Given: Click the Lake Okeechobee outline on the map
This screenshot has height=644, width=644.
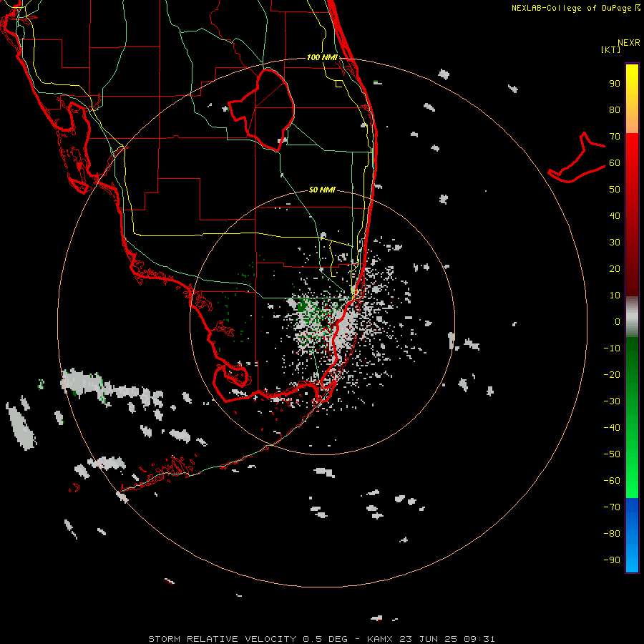Looking at the screenshot, I should coord(261,110).
